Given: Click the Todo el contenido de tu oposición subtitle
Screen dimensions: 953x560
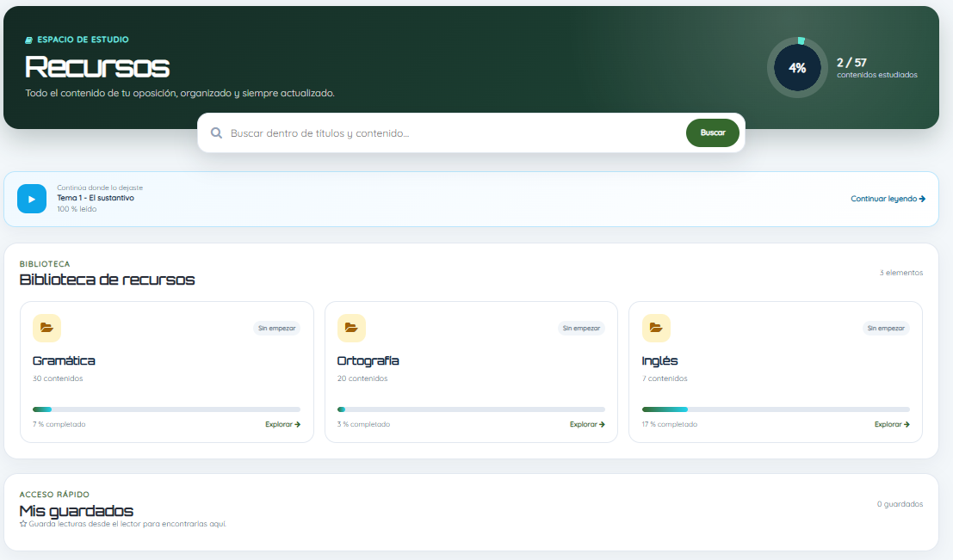Looking at the screenshot, I should coord(180,93).
